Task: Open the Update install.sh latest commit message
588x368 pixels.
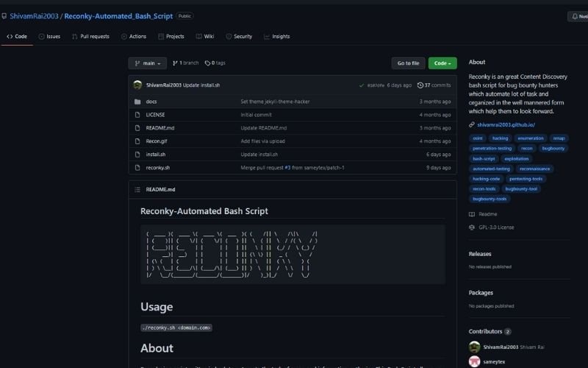Action: (201, 85)
